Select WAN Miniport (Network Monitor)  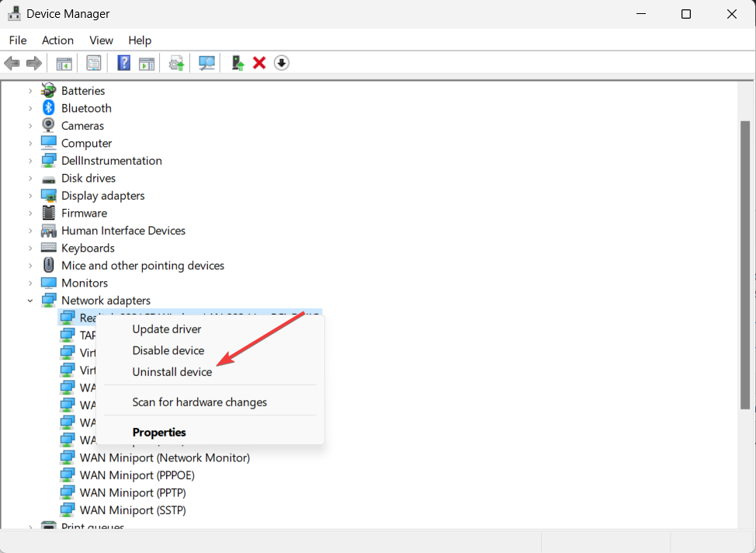coord(165,457)
